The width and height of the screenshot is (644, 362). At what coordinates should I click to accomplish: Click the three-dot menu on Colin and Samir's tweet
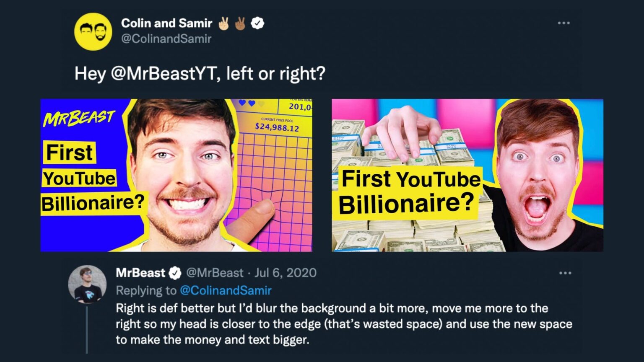tap(564, 23)
